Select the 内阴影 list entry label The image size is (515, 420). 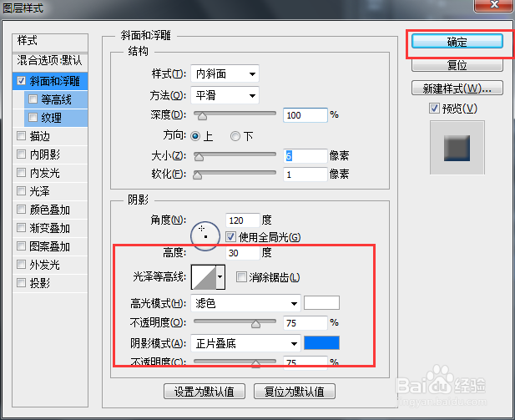[45, 154]
